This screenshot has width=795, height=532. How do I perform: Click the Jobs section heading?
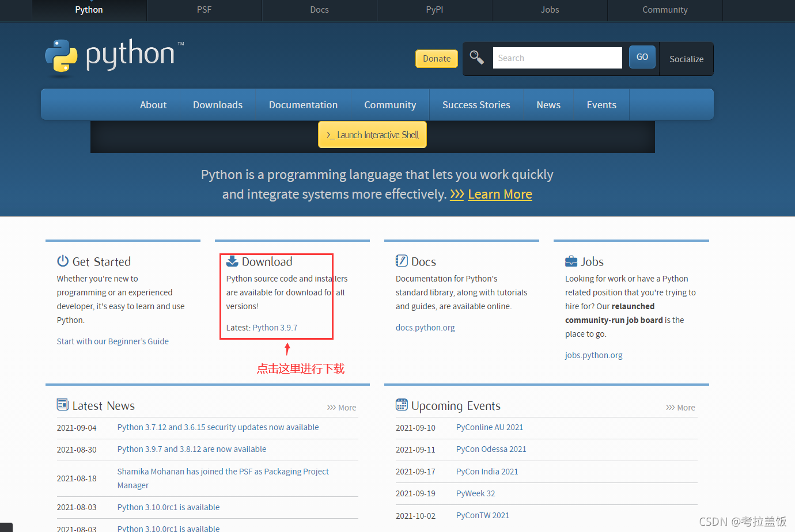coord(592,262)
